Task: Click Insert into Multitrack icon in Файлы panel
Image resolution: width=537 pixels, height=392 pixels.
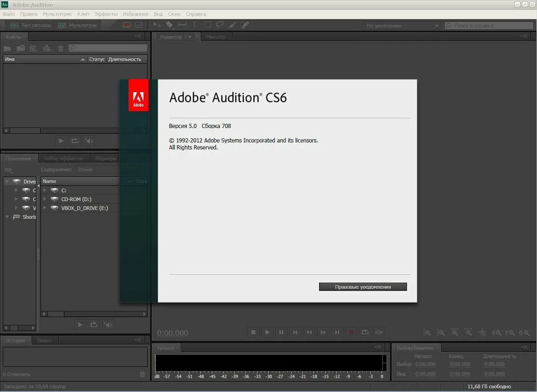Action: point(47,48)
